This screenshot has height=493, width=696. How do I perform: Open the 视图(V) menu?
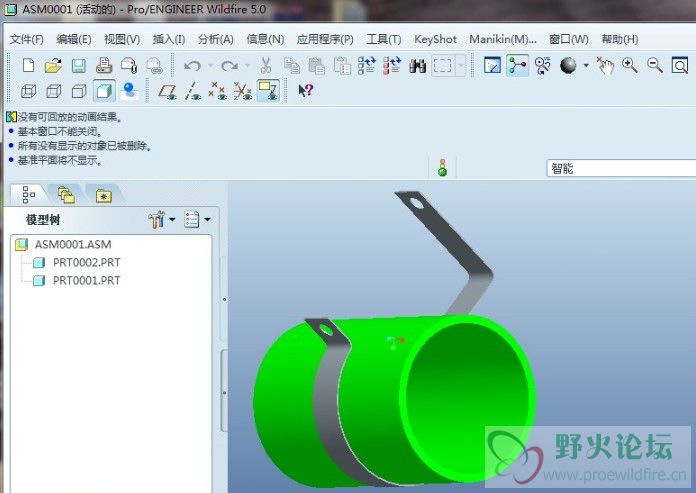point(122,39)
